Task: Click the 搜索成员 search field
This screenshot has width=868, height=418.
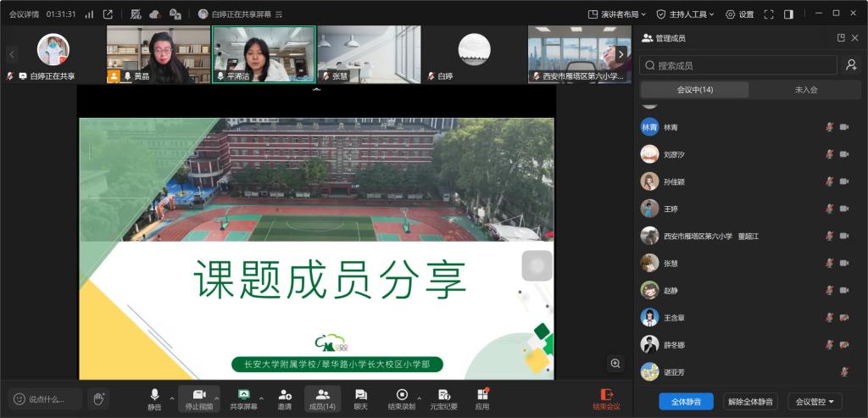Action: (738, 65)
